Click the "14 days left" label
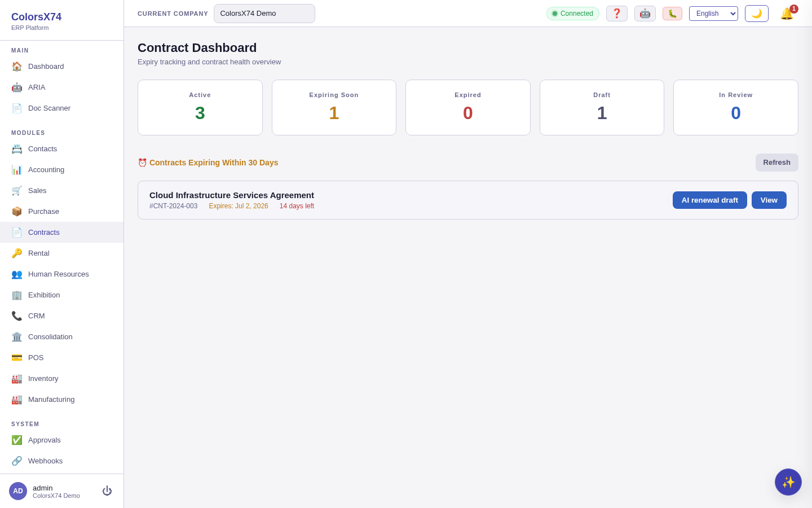Viewport: 812px width, 508px height. click(x=297, y=206)
